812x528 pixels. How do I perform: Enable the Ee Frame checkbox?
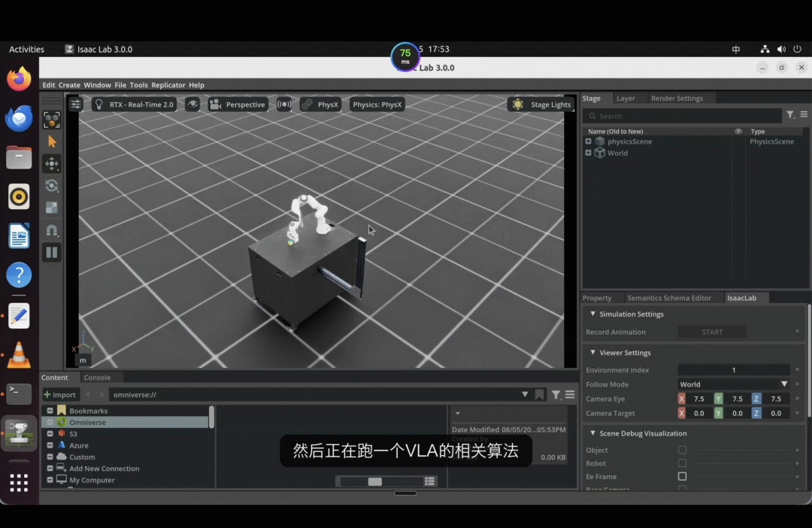pyautogui.click(x=682, y=476)
